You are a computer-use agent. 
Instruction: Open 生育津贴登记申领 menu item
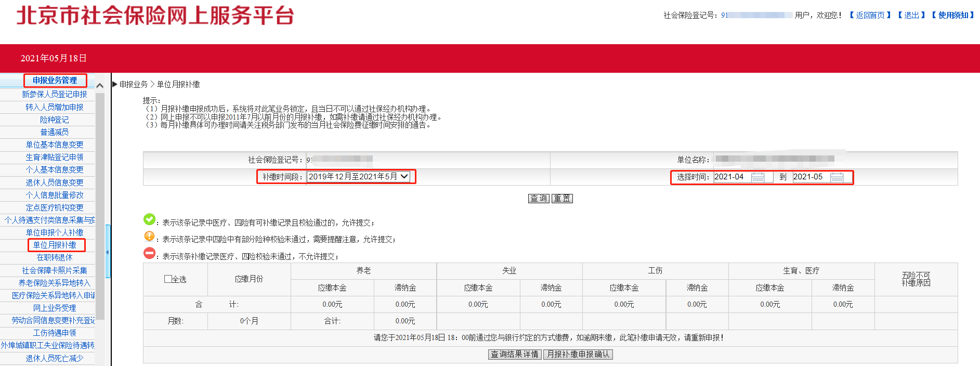tap(55, 158)
